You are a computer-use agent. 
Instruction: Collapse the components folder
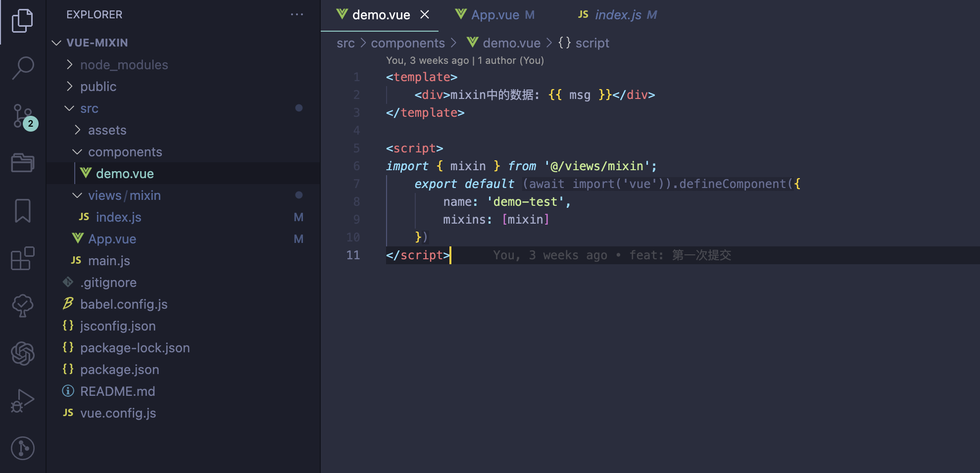78,152
